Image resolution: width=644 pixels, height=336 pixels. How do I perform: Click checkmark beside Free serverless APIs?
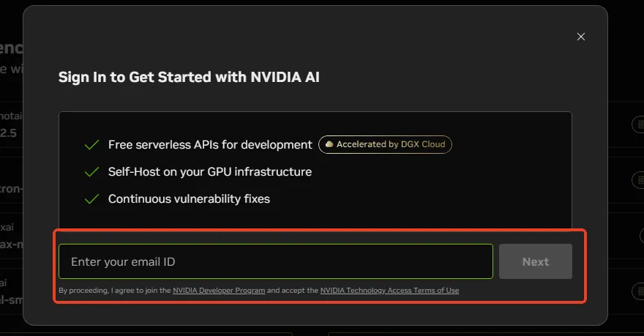point(91,144)
